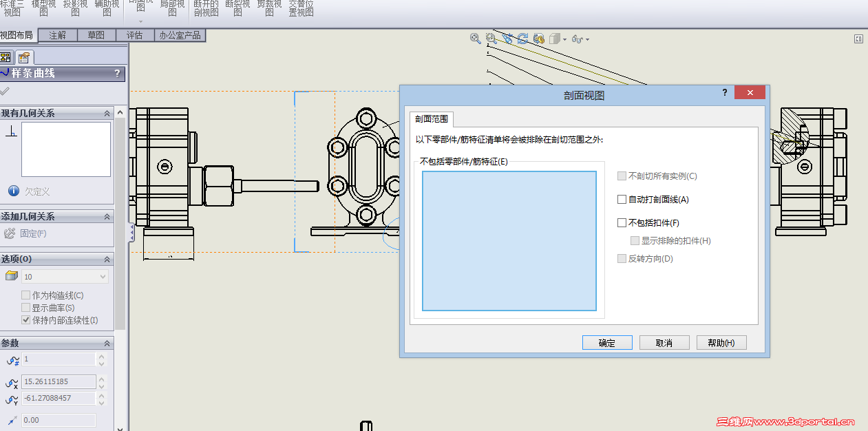Click the 固定(F) relation button

25,234
